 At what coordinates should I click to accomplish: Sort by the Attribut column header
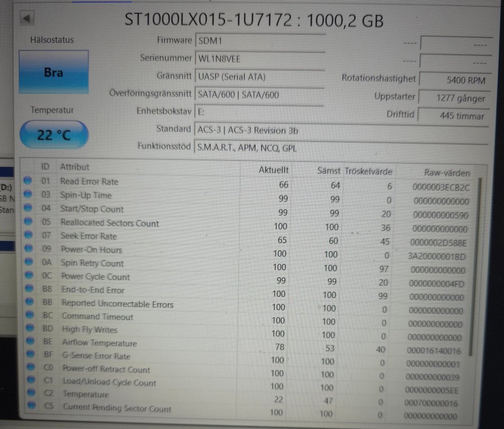[75, 167]
